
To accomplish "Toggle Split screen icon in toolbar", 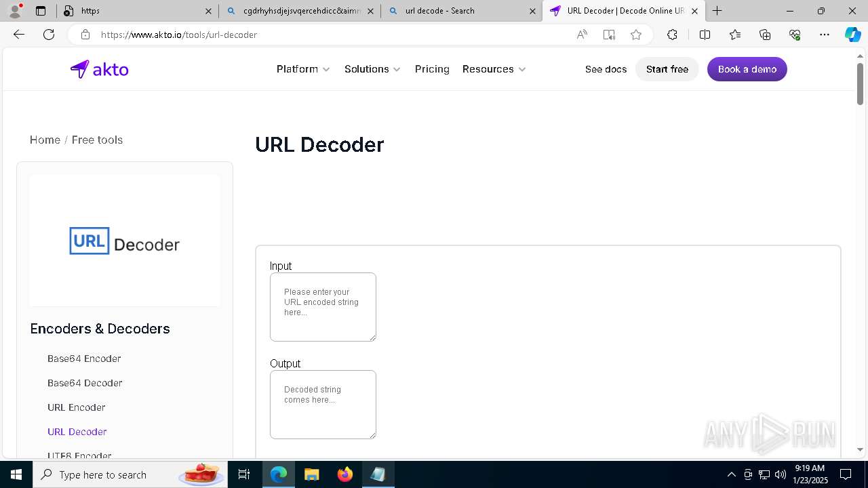I will (x=705, y=35).
